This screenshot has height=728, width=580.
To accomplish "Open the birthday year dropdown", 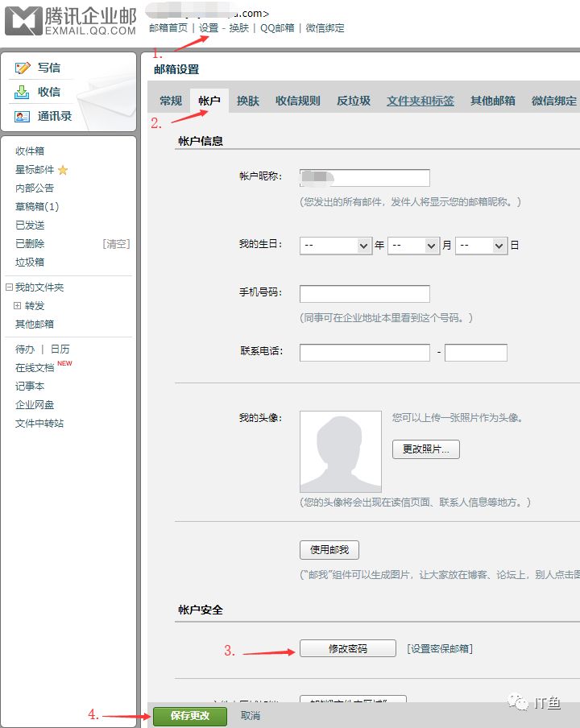I will (x=335, y=245).
